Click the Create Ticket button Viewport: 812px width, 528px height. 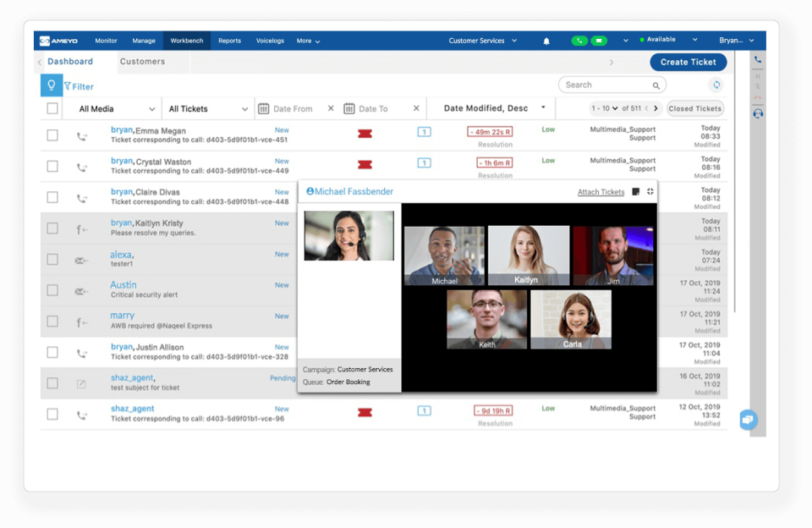tap(689, 62)
